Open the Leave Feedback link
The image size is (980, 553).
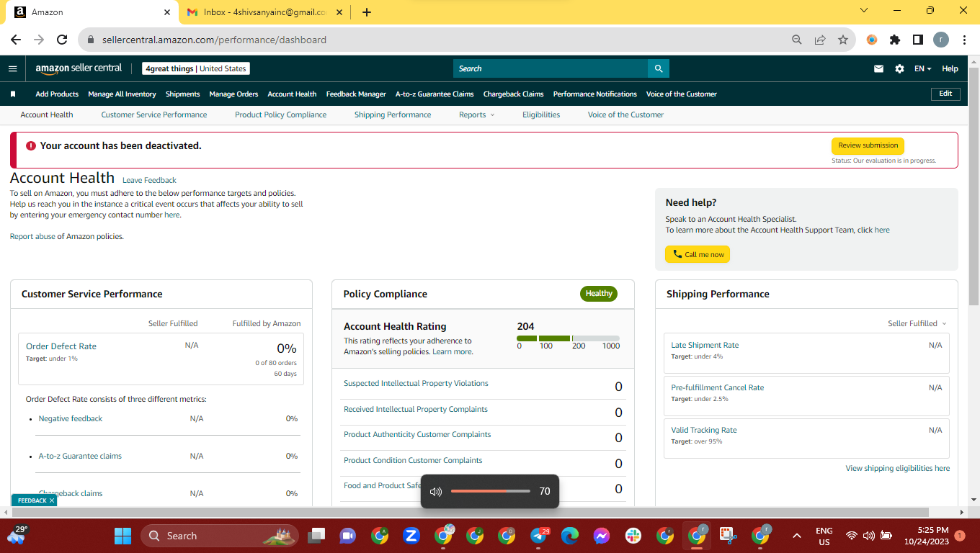click(x=149, y=180)
